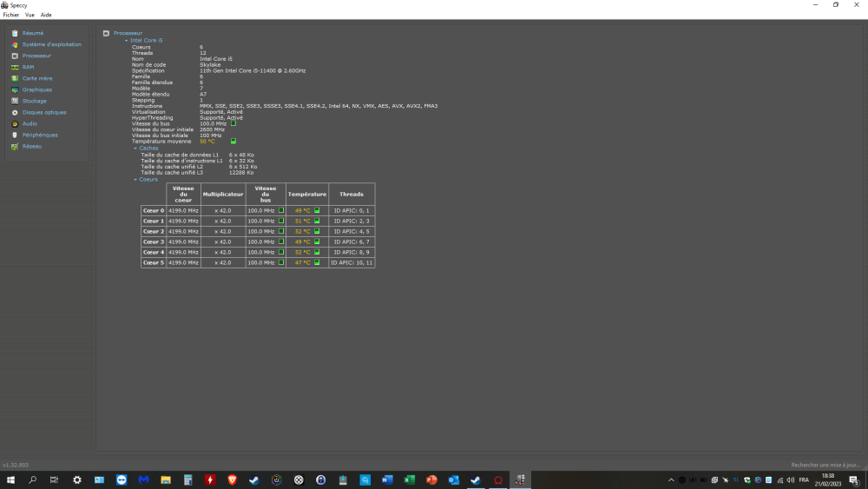
Task: Open Calculator from taskbar
Action: coord(187,480)
